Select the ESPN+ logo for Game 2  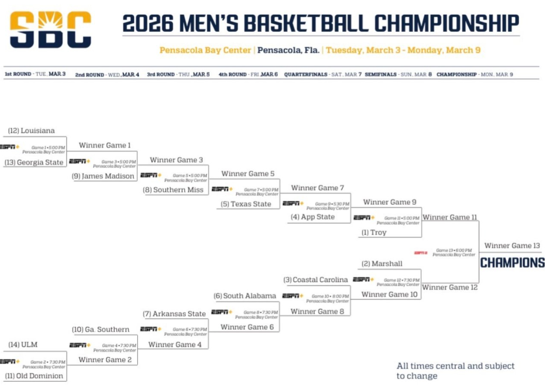[x=9, y=362]
